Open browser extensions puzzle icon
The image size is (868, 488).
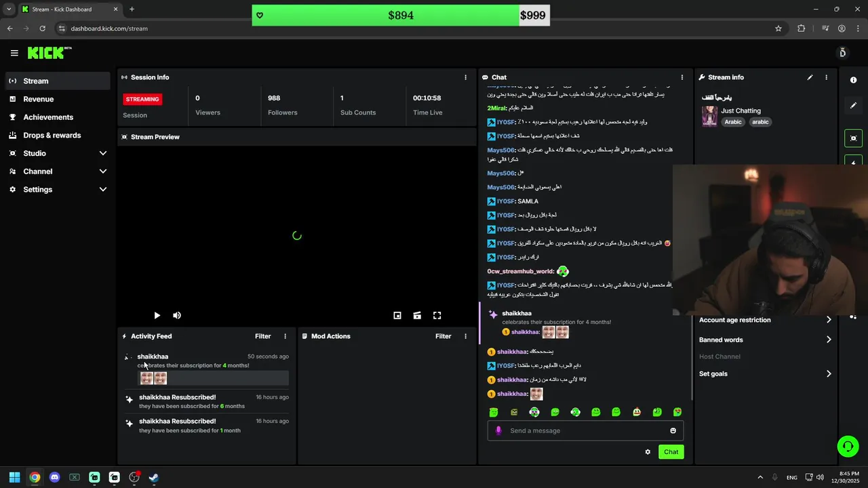[802, 28]
